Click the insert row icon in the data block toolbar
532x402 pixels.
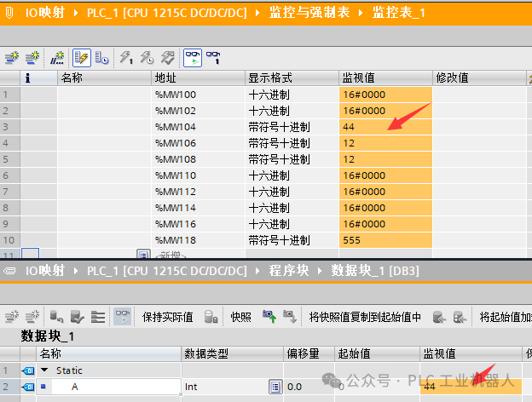(12, 317)
